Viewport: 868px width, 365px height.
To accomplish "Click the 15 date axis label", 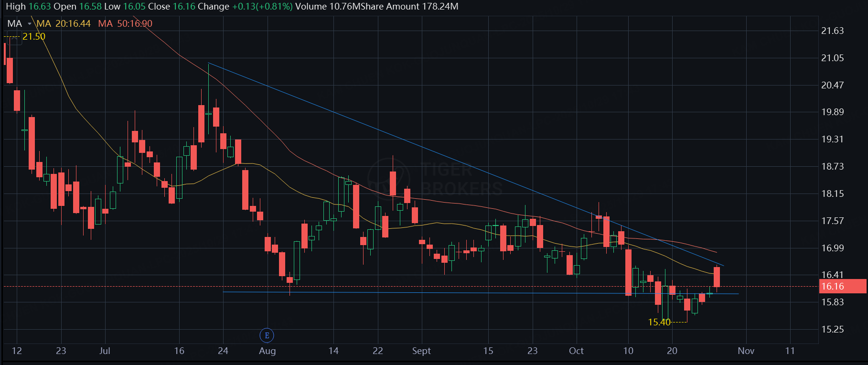I will 488,351.
